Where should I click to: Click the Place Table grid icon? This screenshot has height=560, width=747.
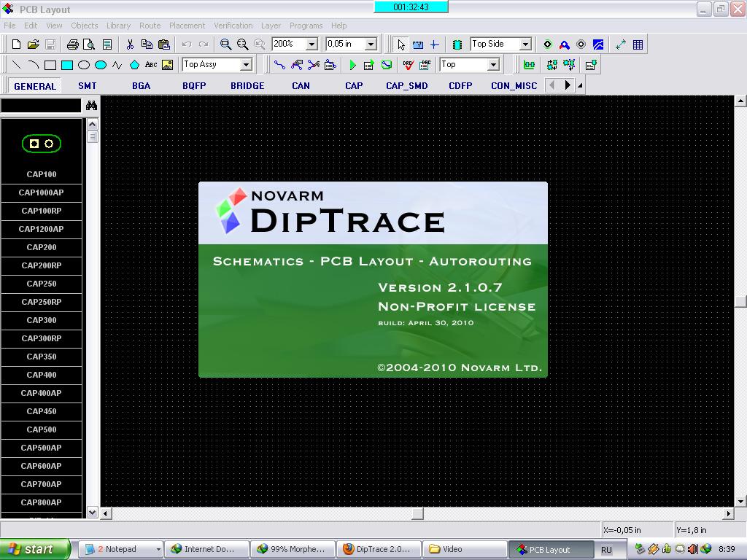(638, 44)
